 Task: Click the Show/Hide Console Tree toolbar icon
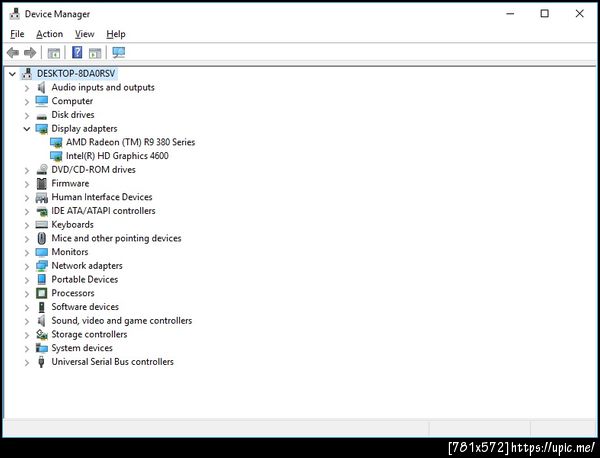54,53
